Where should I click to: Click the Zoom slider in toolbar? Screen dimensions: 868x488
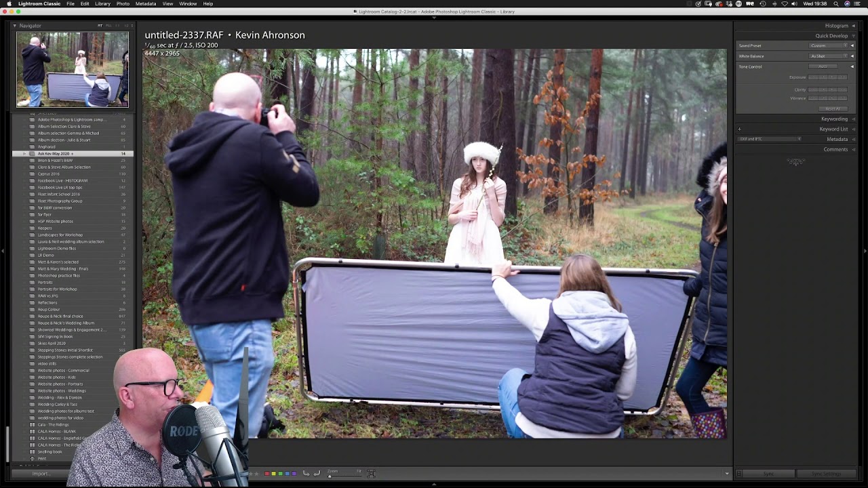click(x=344, y=475)
